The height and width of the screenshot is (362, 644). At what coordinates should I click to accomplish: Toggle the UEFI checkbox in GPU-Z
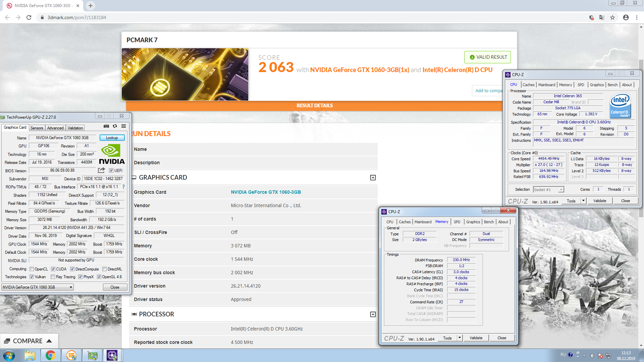point(111,171)
